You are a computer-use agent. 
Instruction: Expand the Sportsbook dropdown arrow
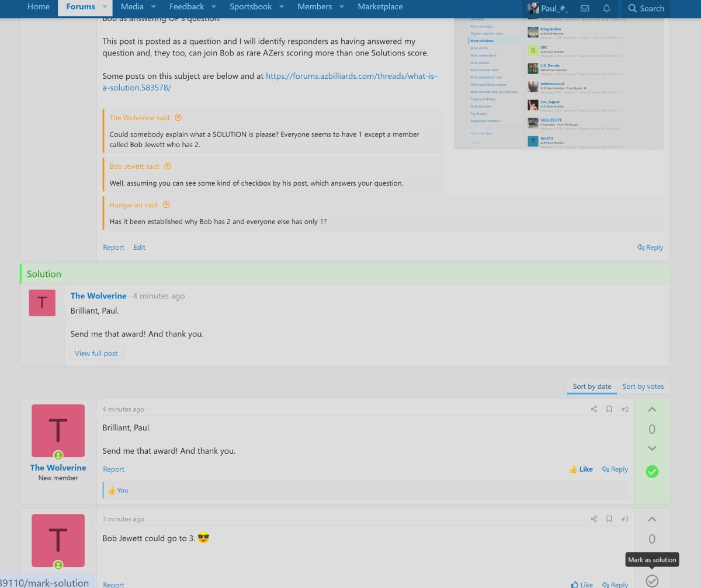point(281,7)
